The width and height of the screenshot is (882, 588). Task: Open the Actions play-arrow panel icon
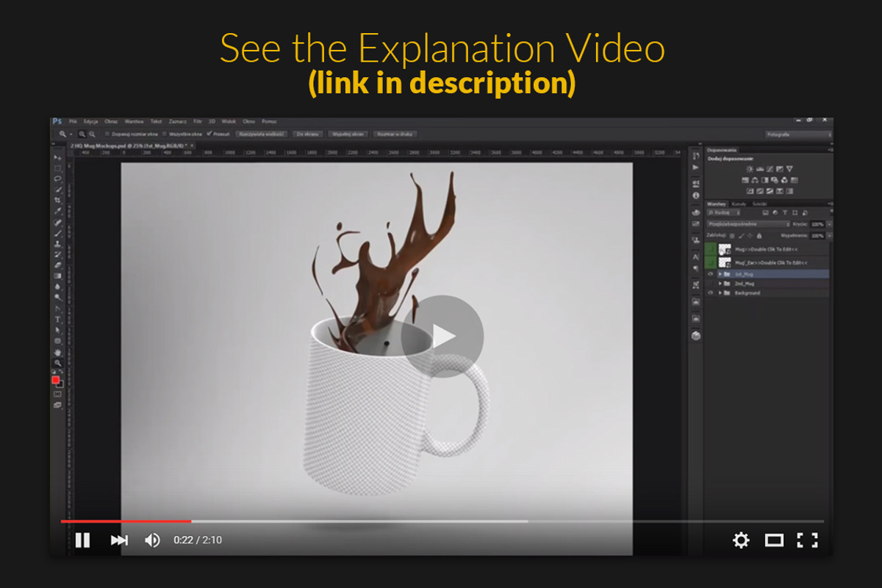[695, 168]
